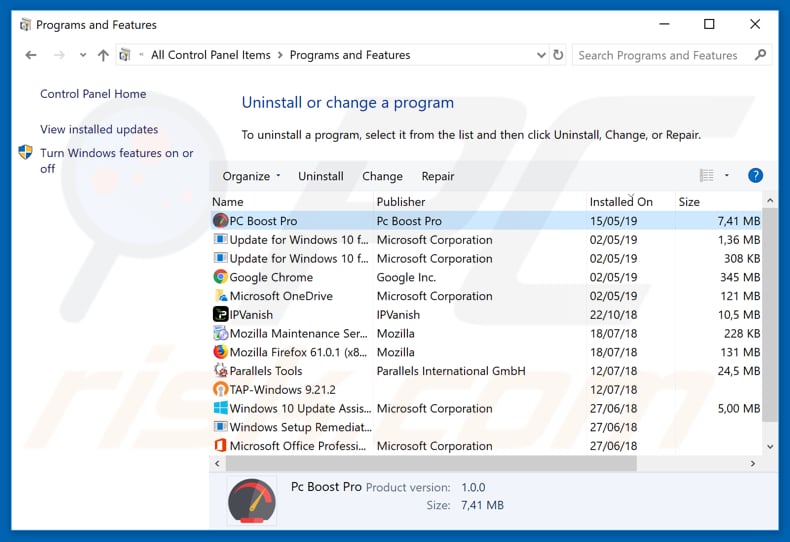Click the Microsoft OneDrive icon
This screenshot has height=542, width=790.
[x=221, y=296]
